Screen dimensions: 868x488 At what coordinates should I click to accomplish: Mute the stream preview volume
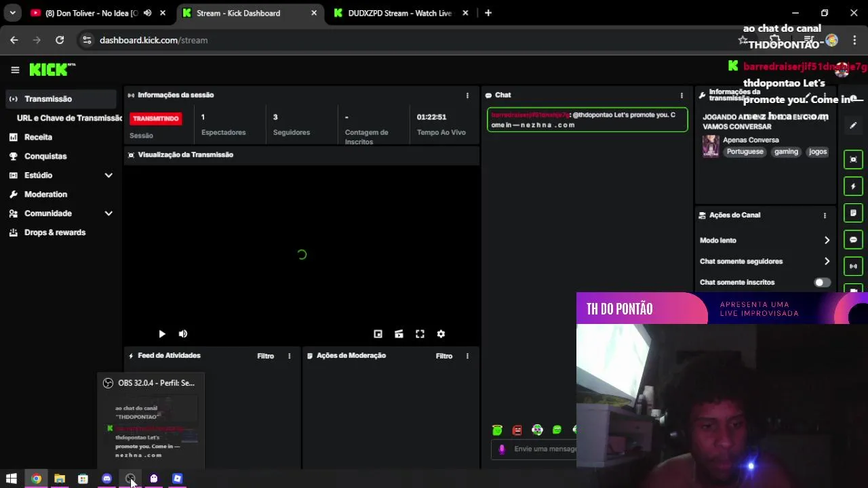point(183,334)
